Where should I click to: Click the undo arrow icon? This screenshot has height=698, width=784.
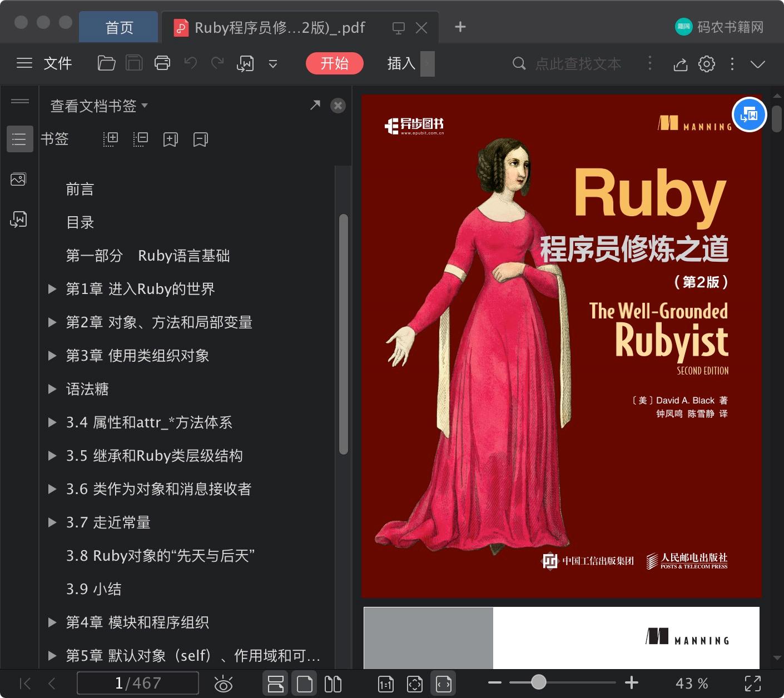pyautogui.click(x=191, y=63)
